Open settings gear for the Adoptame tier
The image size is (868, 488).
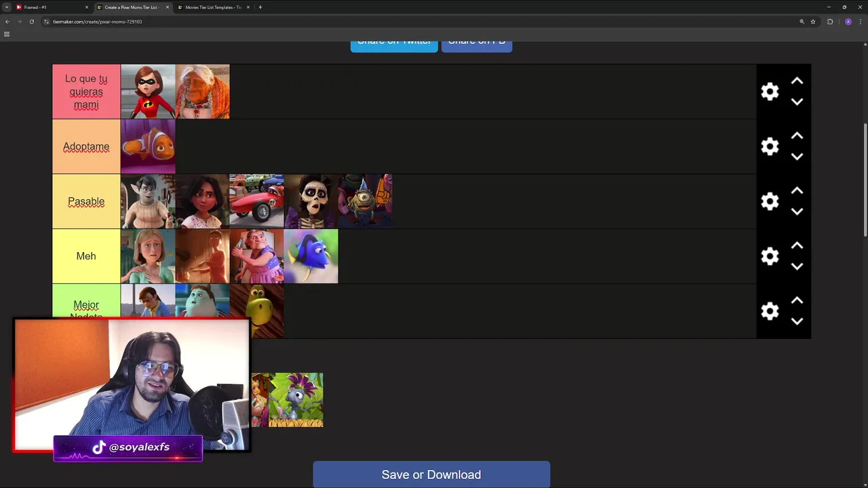770,146
